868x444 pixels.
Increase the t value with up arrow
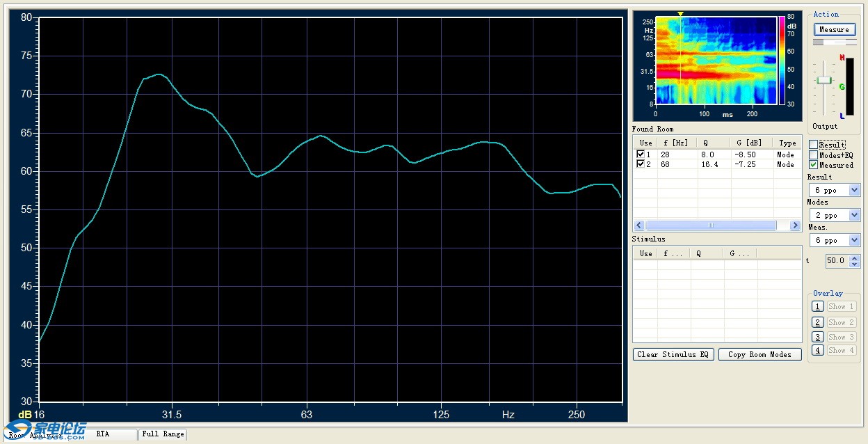(855, 257)
